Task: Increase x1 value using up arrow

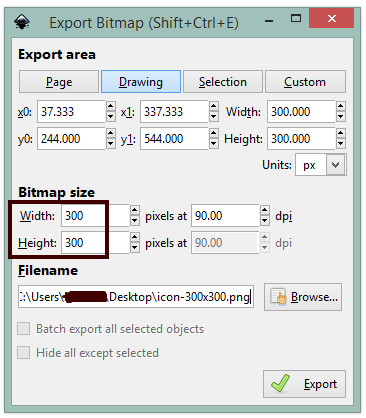Action: pyautogui.click(x=214, y=106)
